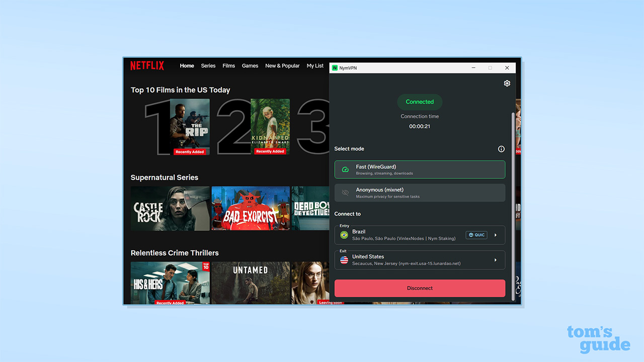
Task: Expand the United States exit server options
Action: (496, 260)
